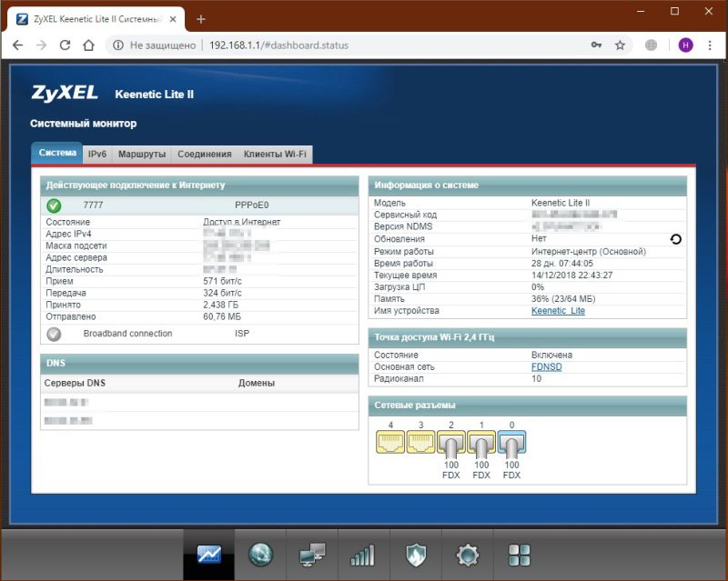The width and height of the screenshot is (728, 581).
Task: Click network port 3 icon
Action: (x=420, y=442)
